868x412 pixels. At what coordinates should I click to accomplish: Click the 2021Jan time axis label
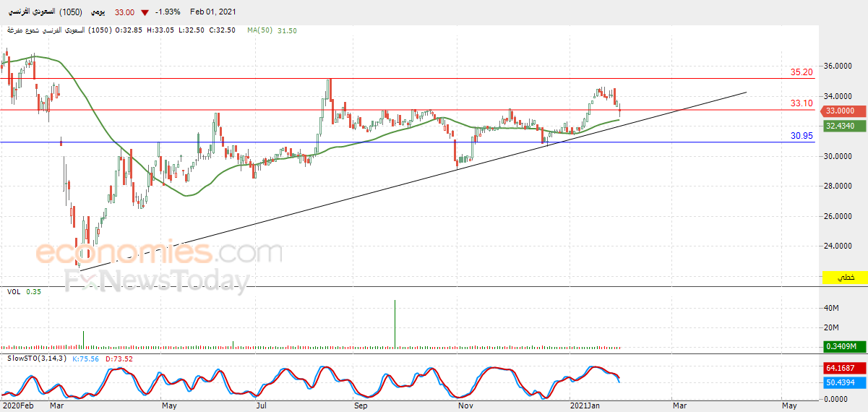(x=583, y=405)
